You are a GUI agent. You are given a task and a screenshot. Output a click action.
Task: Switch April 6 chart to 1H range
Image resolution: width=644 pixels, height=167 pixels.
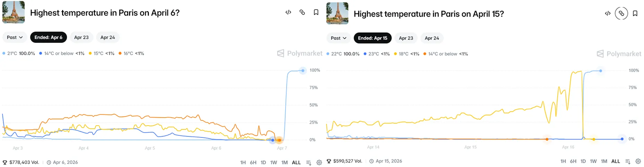[243, 162]
